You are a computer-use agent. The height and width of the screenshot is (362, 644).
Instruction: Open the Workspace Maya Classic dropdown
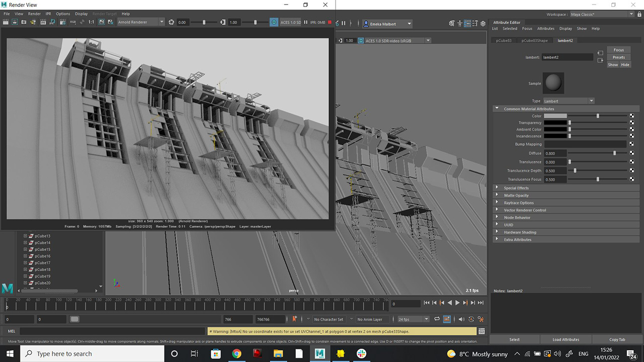(602, 15)
